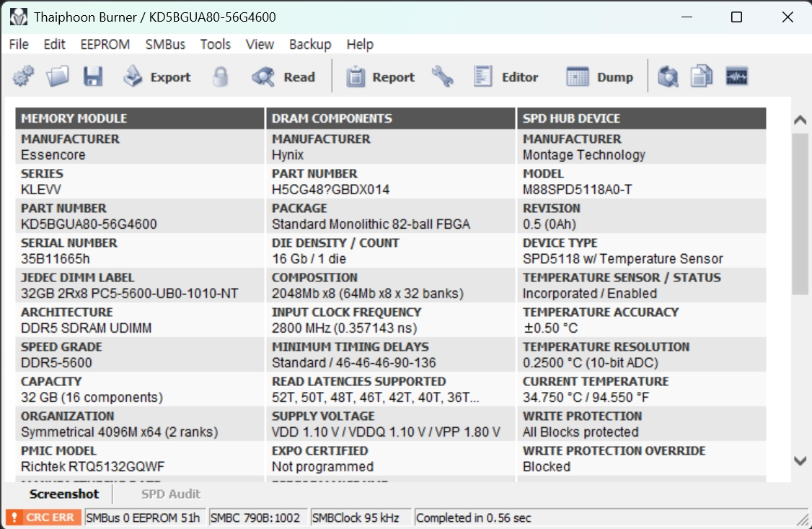812x529 pixels.
Task: Open the Report view
Action: click(x=380, y=76)
